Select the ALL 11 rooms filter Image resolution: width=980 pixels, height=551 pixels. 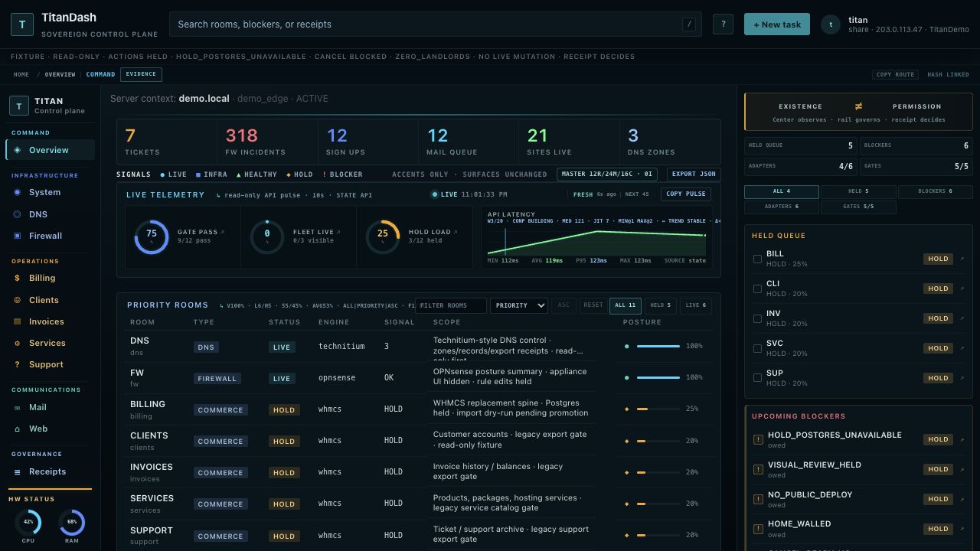click(x=626, y=305)
